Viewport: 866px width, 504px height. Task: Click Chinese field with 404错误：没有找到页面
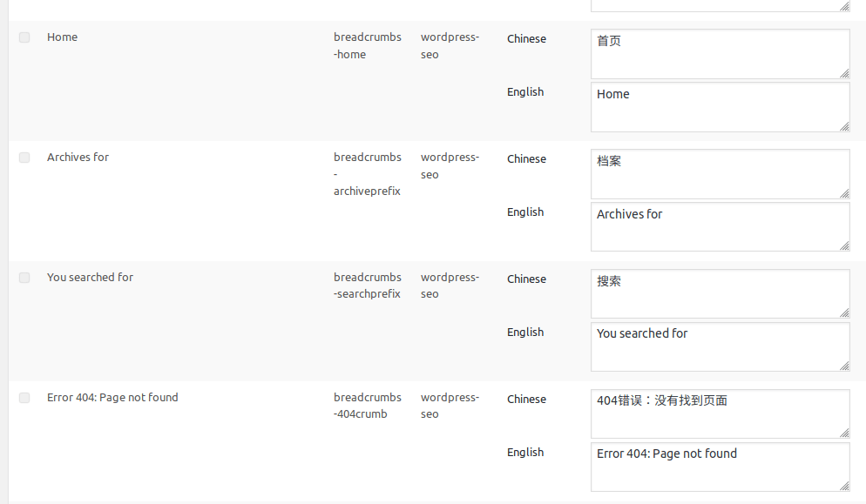(x=721, y=414)
